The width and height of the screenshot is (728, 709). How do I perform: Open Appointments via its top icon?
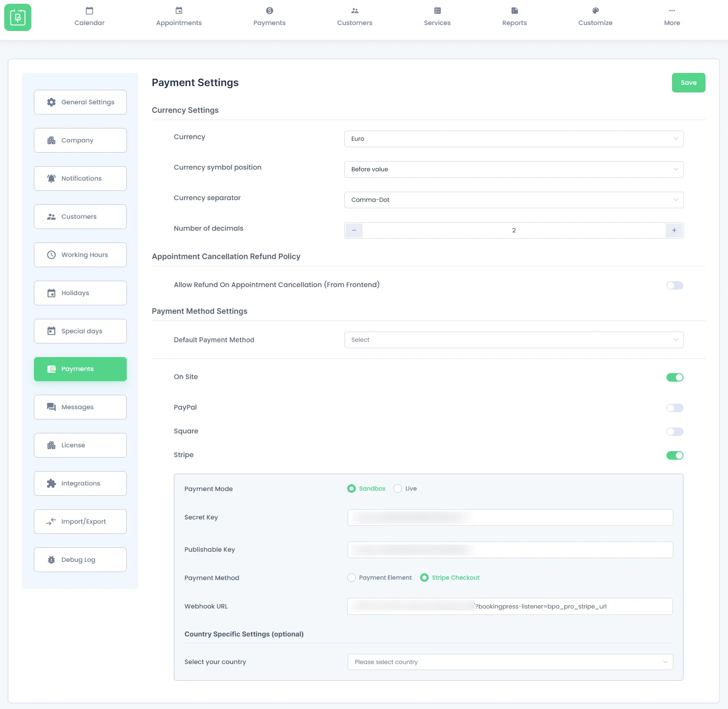(179, 11)
